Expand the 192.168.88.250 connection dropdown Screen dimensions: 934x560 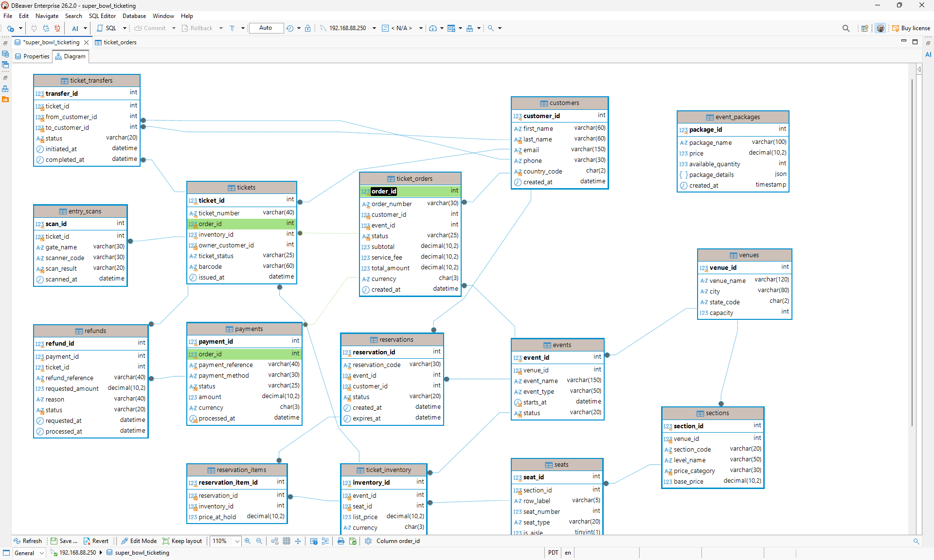click(374, 28)
